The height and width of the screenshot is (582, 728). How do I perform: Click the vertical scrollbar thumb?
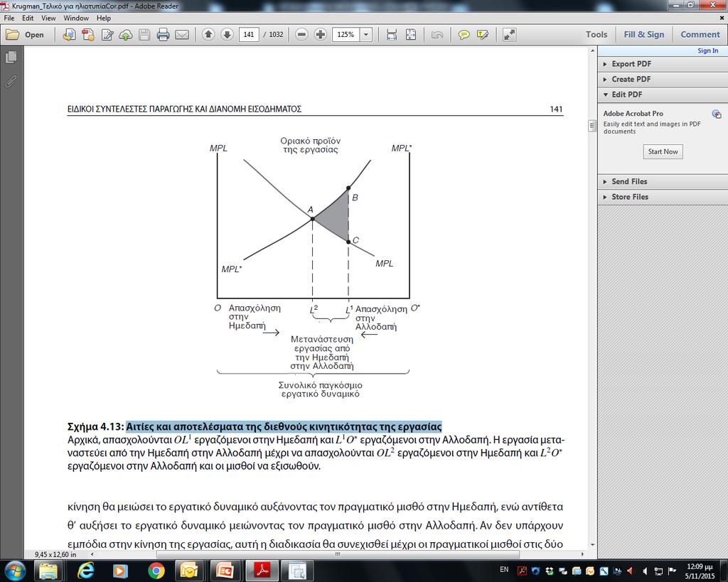(x=592, y=125)
